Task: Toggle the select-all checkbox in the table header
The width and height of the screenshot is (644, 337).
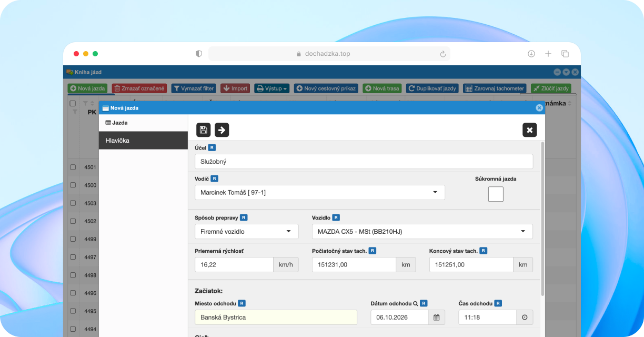Action: coord(73,104)
